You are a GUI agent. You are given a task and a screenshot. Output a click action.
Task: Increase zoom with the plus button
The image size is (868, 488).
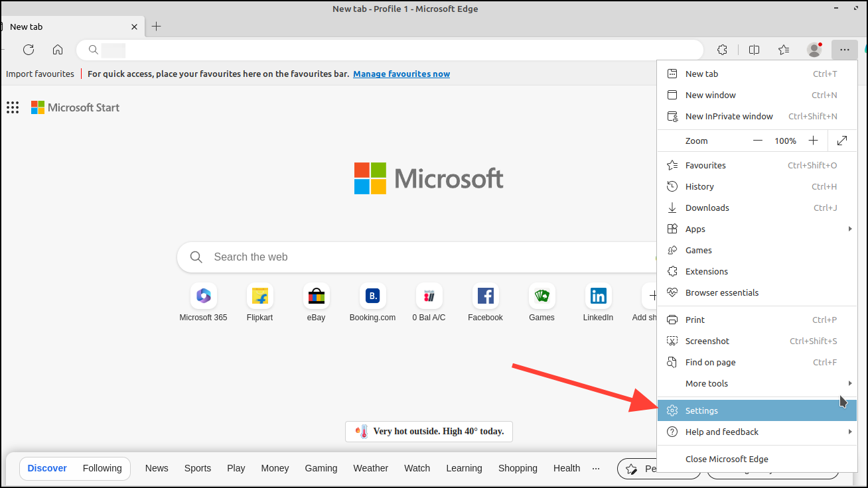click(814, 141)
